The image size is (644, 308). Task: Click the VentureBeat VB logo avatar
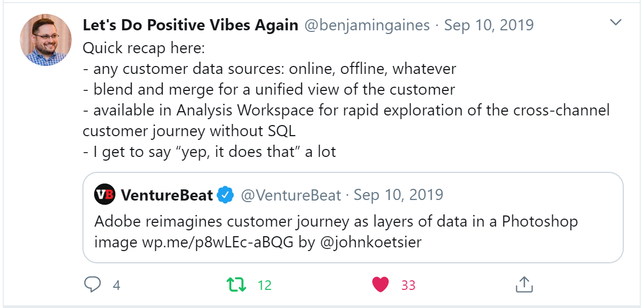point(104,195)
